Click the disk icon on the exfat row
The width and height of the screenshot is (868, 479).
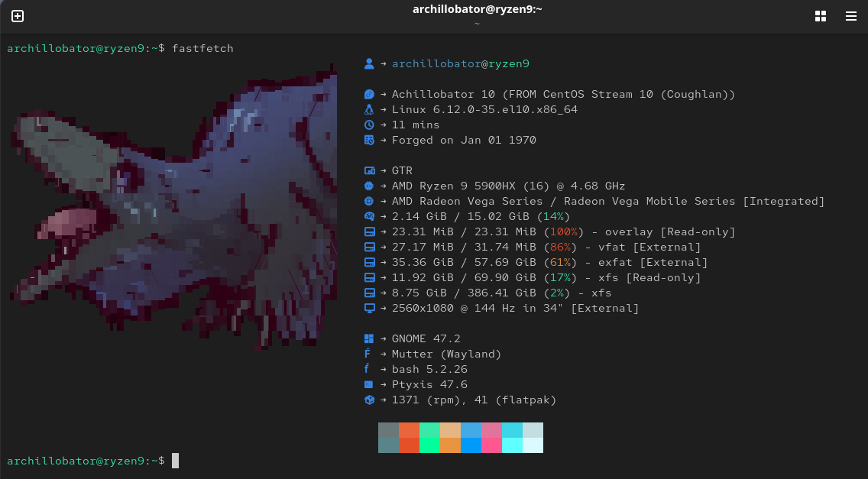click(369, 263)
